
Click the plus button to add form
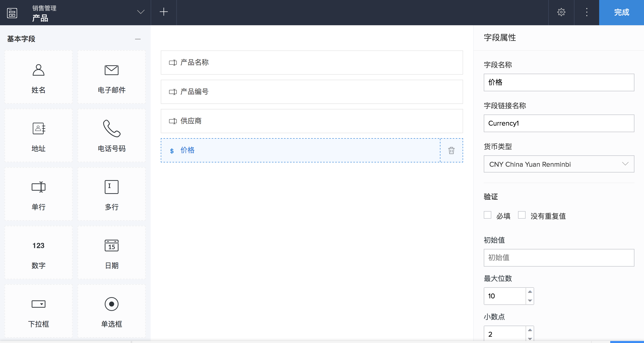tap(164, 12)
